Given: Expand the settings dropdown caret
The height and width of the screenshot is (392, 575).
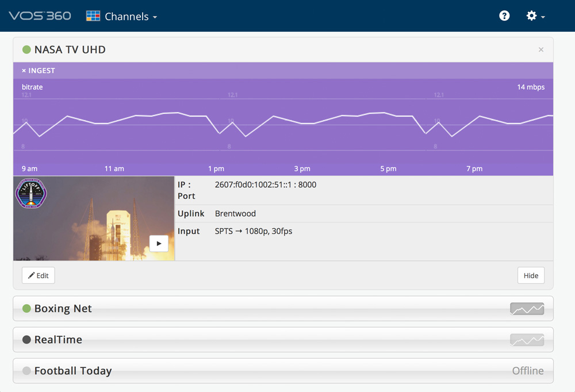Looking at the screenshot, I should pyautogui.click(x=543, y=17).
